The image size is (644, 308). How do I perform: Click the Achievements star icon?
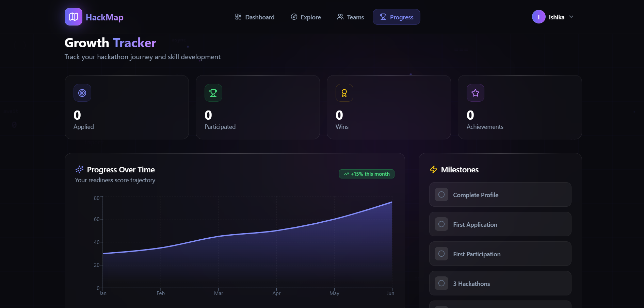[476, 93]
